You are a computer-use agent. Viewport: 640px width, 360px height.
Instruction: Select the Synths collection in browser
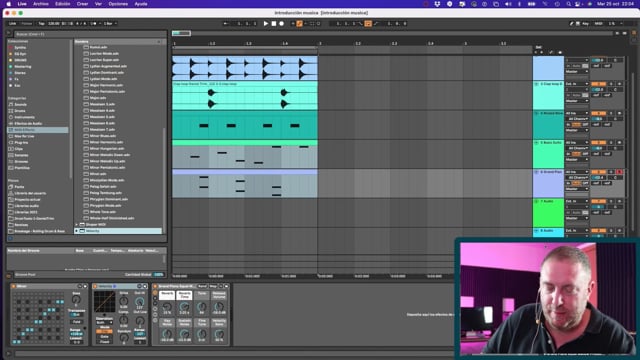[20, 47]
